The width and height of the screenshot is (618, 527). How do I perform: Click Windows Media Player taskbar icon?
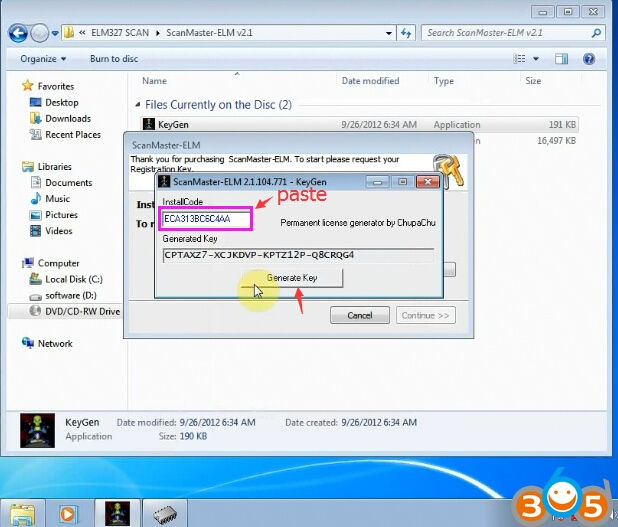[x=68, y=514]
